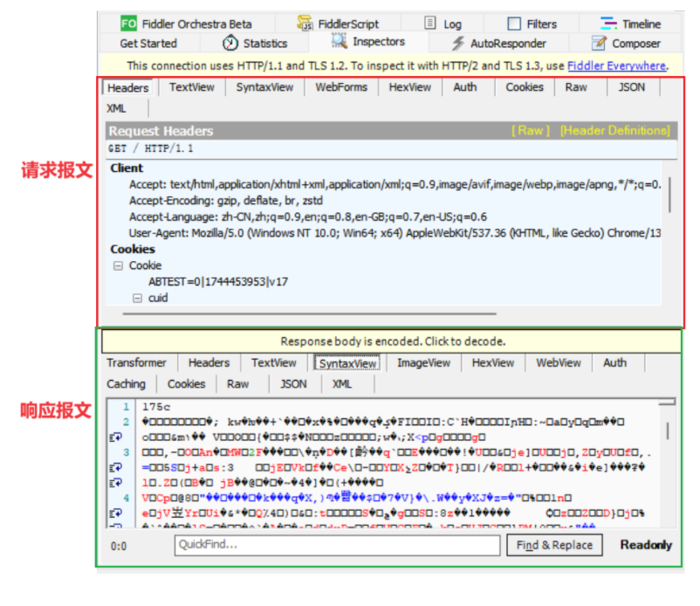Click the Timeline icon
This screenshot has height=606, width=700.
(608, 23)
